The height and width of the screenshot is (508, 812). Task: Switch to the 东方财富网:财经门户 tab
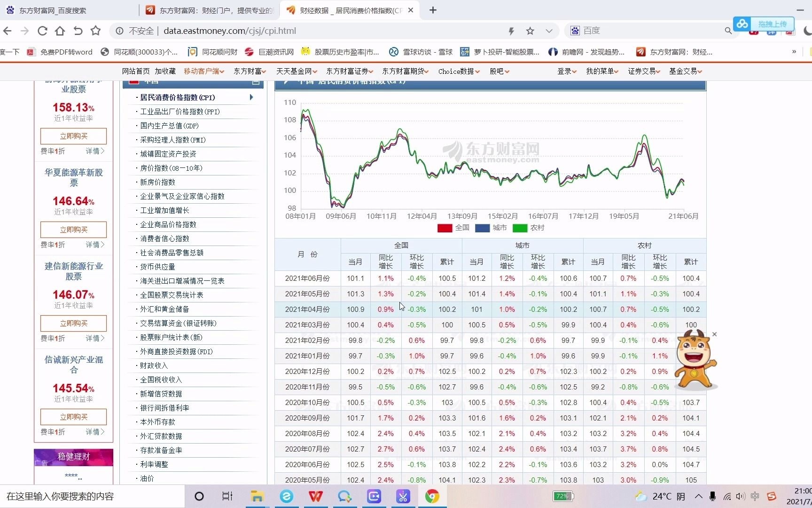point(210,10)
